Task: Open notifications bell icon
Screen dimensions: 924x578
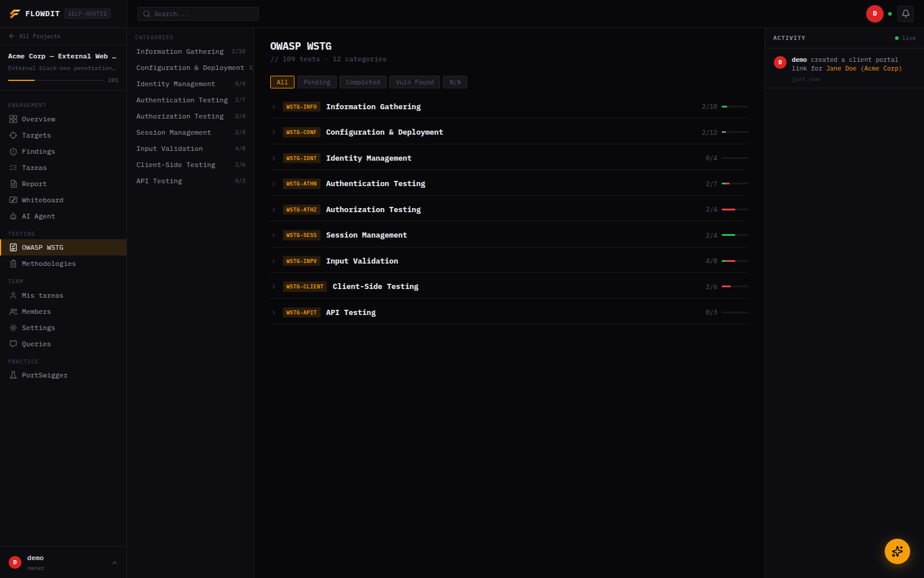Action: click(906, 14)
